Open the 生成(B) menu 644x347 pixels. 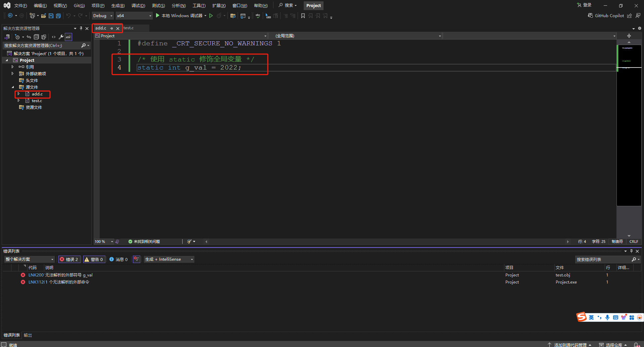pos(118,6)
